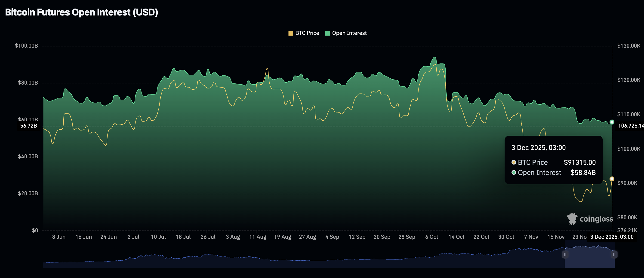Grab the left range slider handle

click(x=565, y=254)
